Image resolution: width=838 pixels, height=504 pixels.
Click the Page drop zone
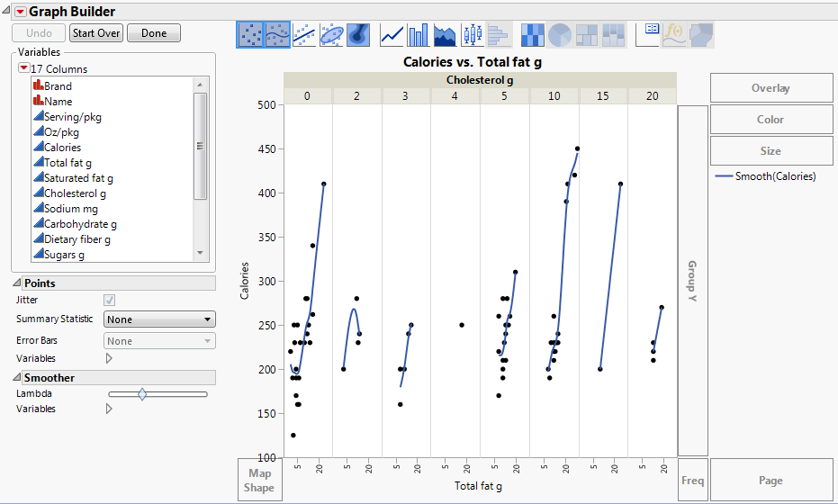click(771, 480)
